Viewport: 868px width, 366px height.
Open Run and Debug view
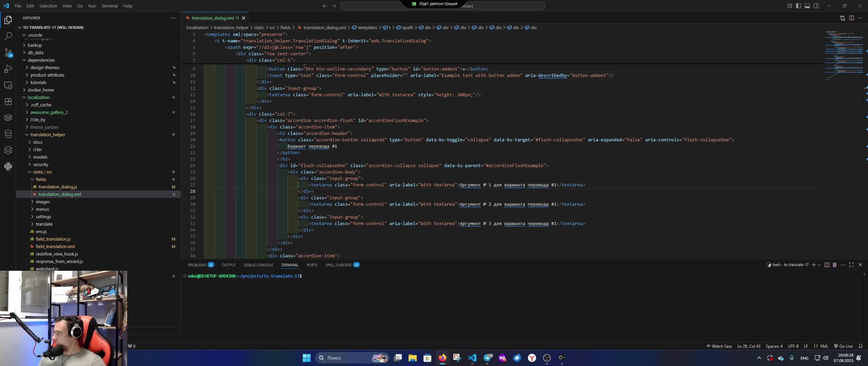click(8, 69)
